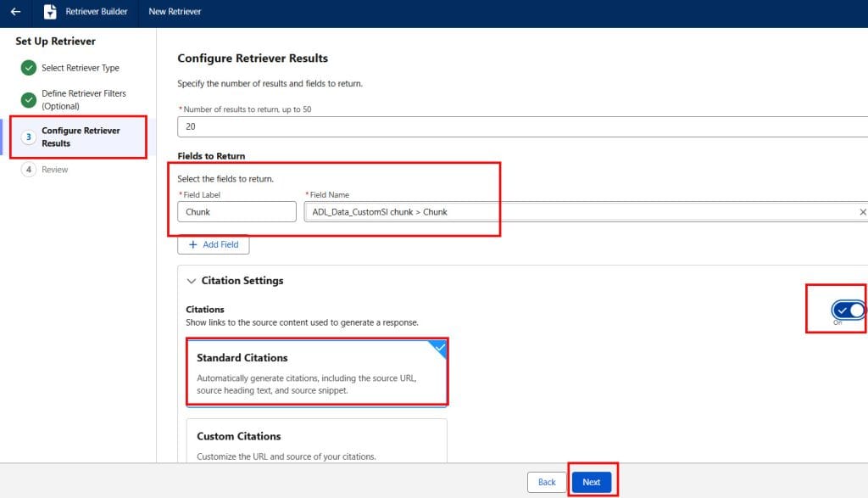Open the Field Name combo box
Viewport: 868px width, 498px height.
tap(586, 212)
